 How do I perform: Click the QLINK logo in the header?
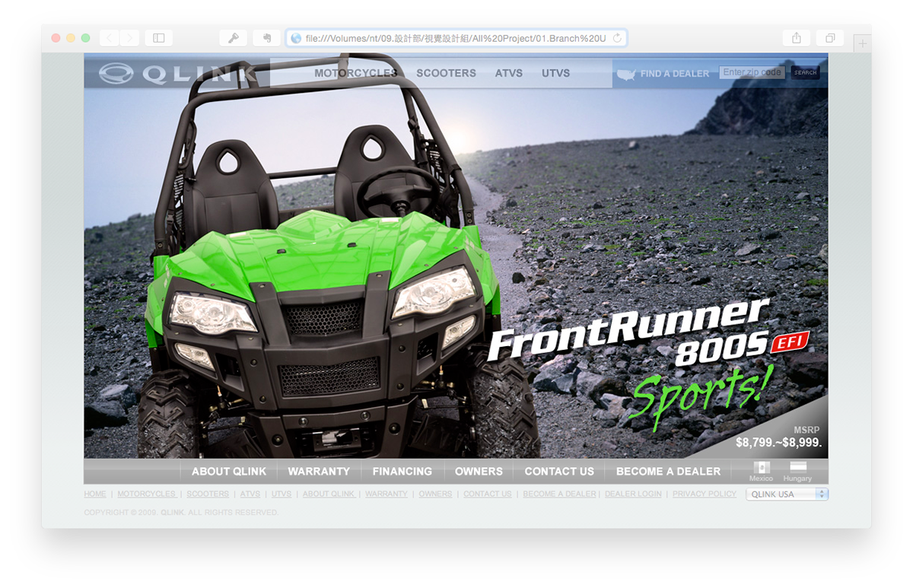coord(177,73)
